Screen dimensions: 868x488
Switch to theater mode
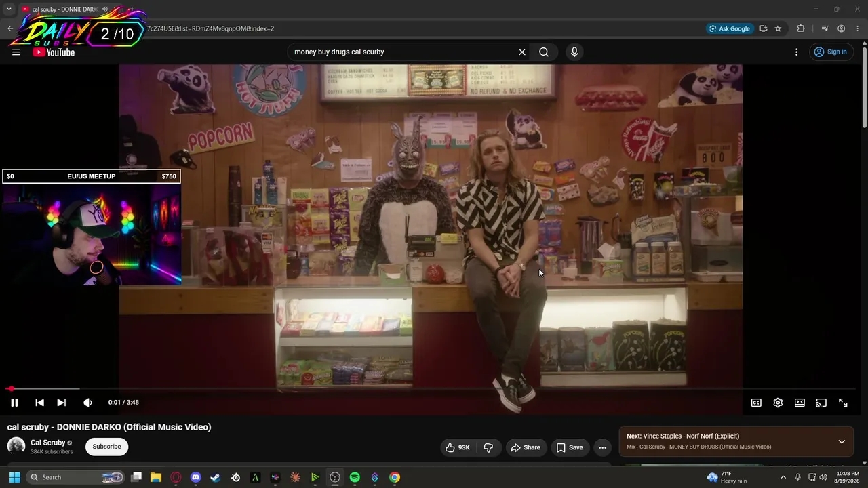click(800, 403)
